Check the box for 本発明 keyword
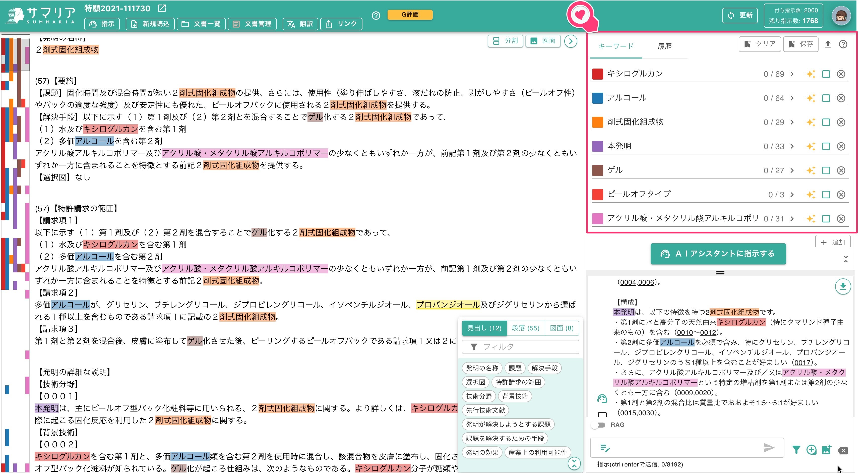This screenshot has width=868, height=473. tap(826, 146)
